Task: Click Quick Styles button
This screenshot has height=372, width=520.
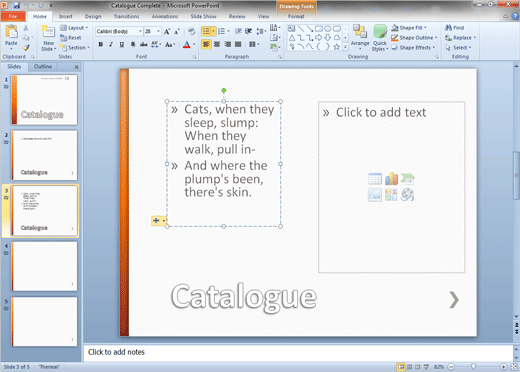Action: click(380, 38)
